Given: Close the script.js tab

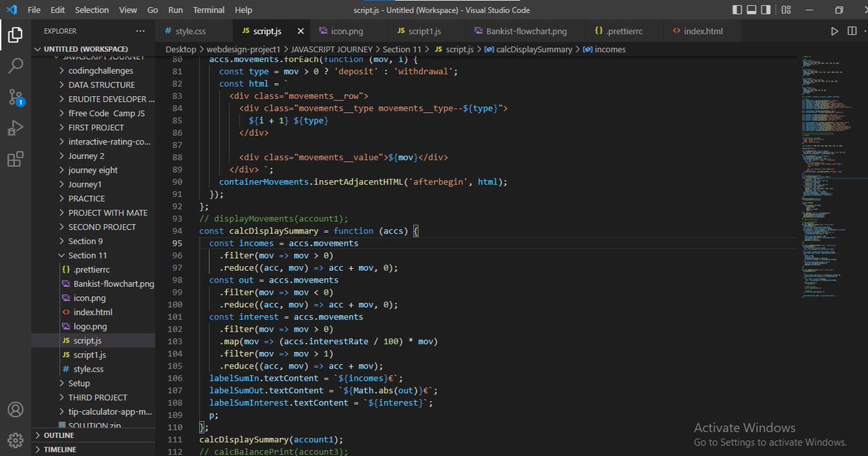Looking at the screenshot, I should pyautogui.click(x=301, y=31).
